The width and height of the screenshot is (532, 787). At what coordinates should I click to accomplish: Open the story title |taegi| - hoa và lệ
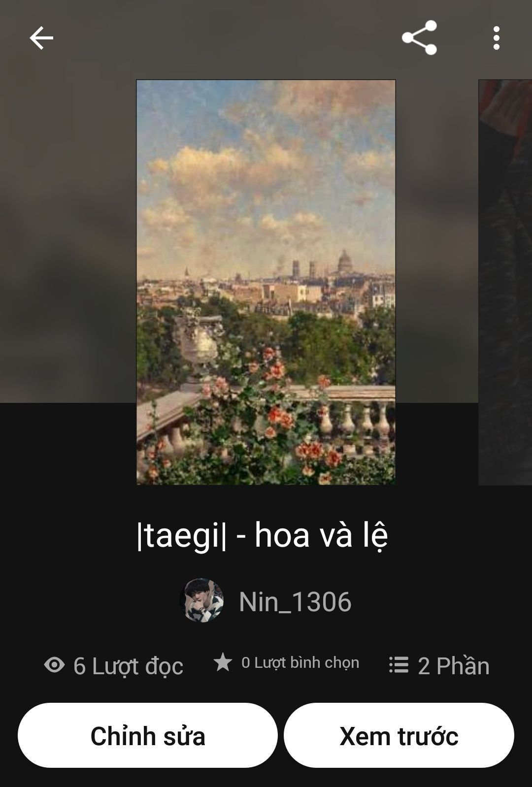click(x=263, y=535)
